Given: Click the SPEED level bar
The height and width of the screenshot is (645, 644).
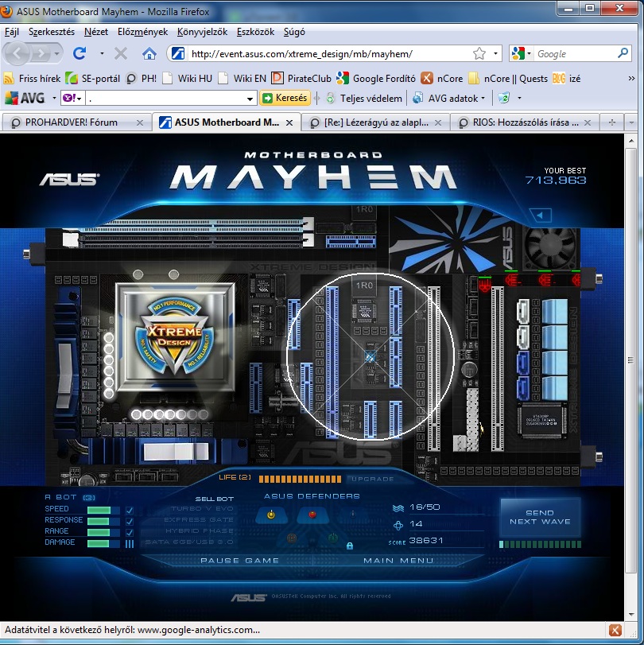Looking at the screenshot, I should pyautogui.click(x=103, y=510).
